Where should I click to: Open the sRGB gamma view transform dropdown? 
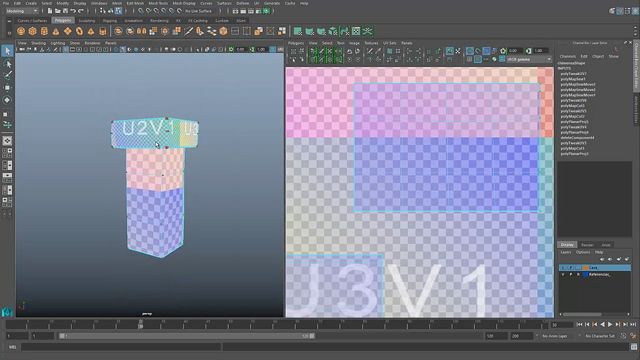point(529,60)
